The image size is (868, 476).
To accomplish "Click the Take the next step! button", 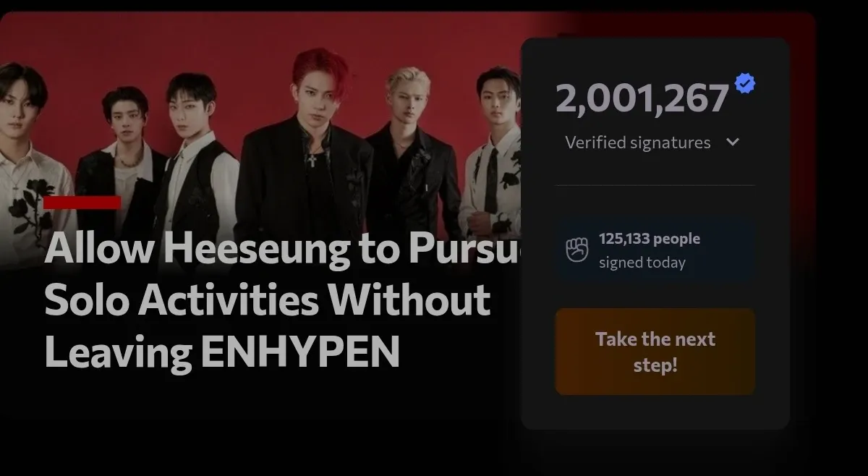I will (655, 352).
